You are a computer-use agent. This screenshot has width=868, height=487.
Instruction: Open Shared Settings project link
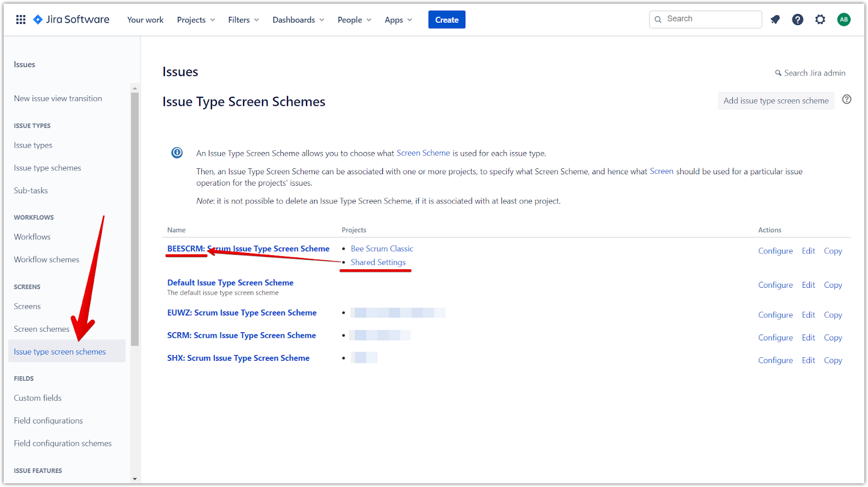(378, 262)
